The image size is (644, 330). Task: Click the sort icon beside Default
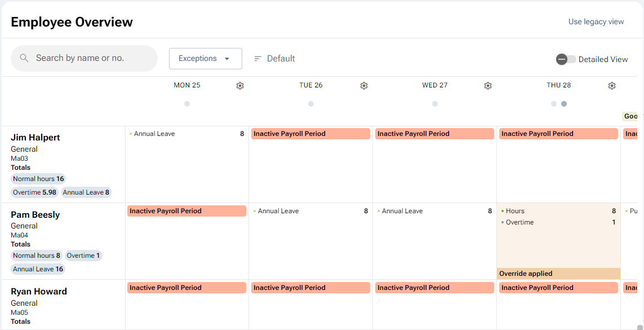point(258,59)
